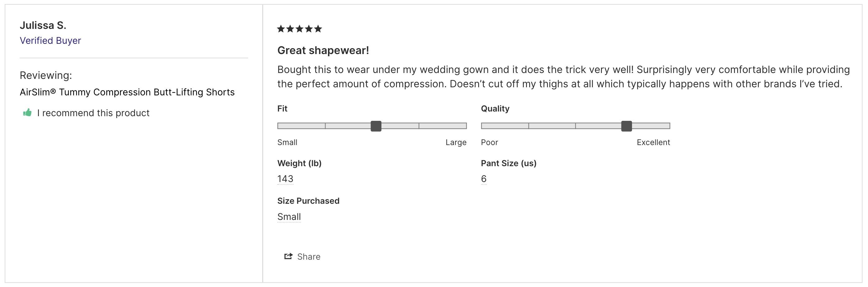Click the review title Great shapewear!
The height and width of the screenshot is (287, 868).
point(323,50)
